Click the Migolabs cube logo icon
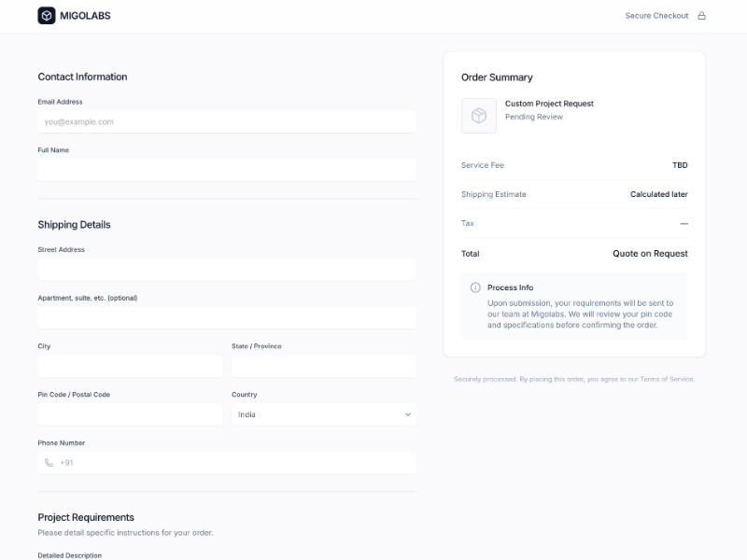This screenshot has height=560, width=747. tap(47, 16)
